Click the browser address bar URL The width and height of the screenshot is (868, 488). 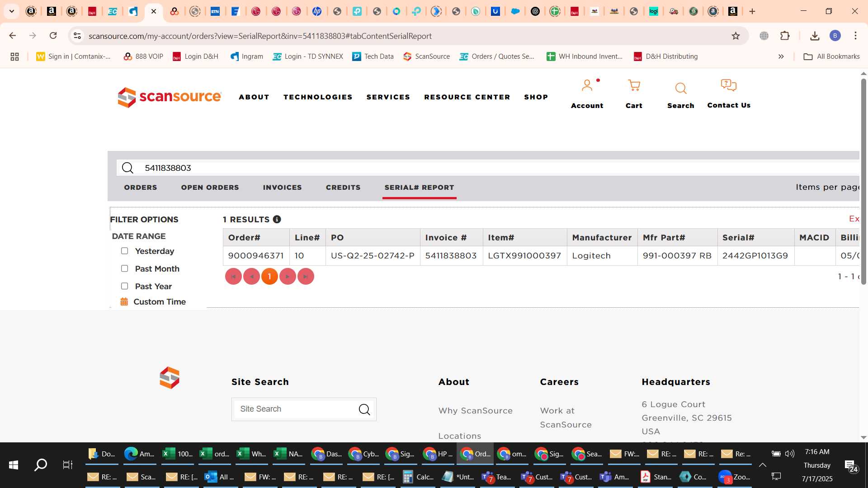click(260, 36)
